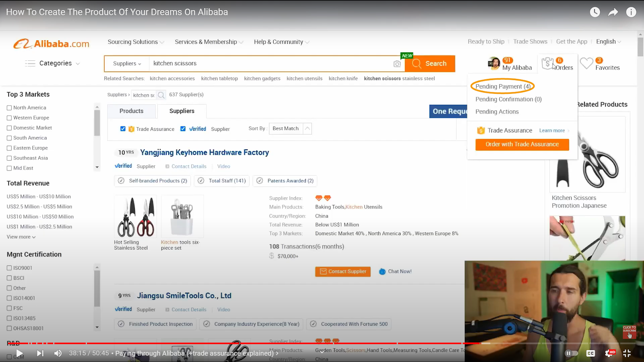Image resolution: width=644 pixels, height=362 pixels.
Task: Click the Trade Assurance shield in orders dropdown
Action: pyautogui.click(x=481, y=130)
